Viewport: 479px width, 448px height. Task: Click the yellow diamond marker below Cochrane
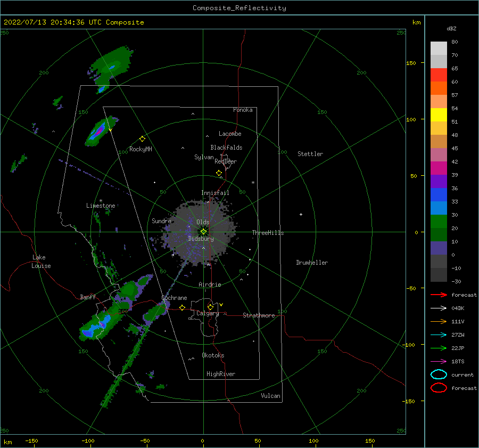click(x=183, y=308)
